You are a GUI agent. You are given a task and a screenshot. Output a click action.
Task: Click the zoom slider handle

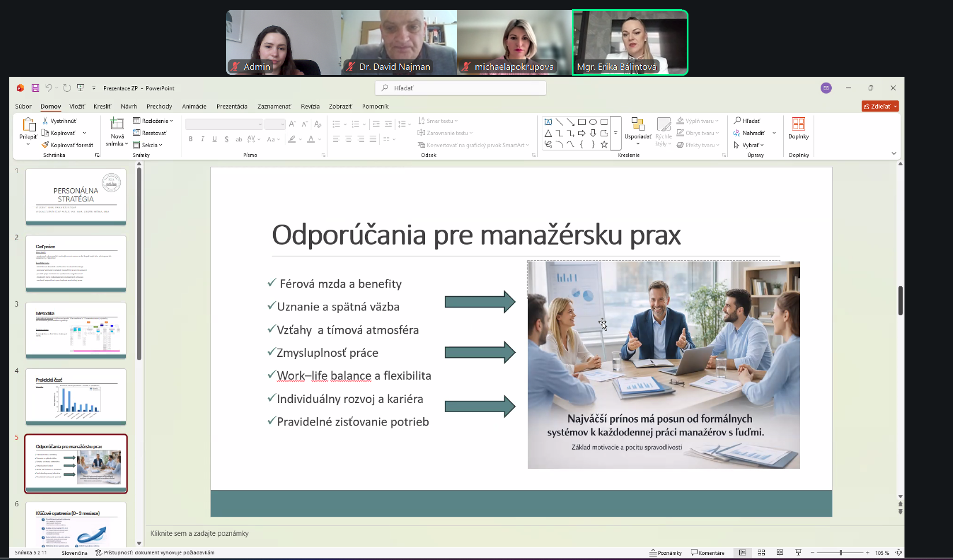click(841, 552)
